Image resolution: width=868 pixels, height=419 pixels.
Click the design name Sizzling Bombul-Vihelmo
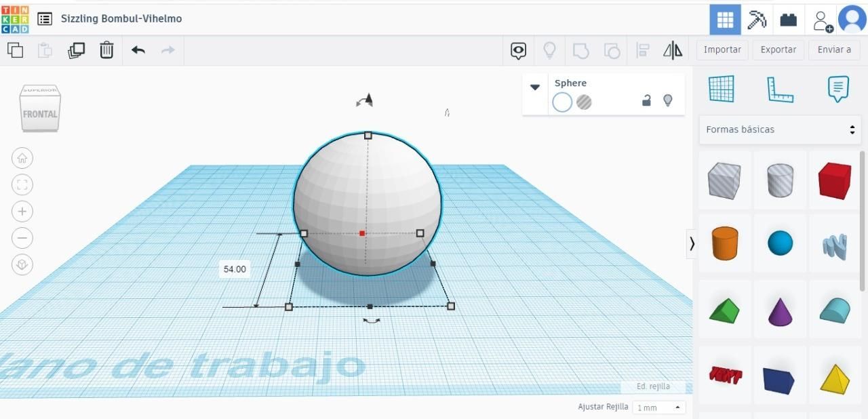(x=121, y=18)
